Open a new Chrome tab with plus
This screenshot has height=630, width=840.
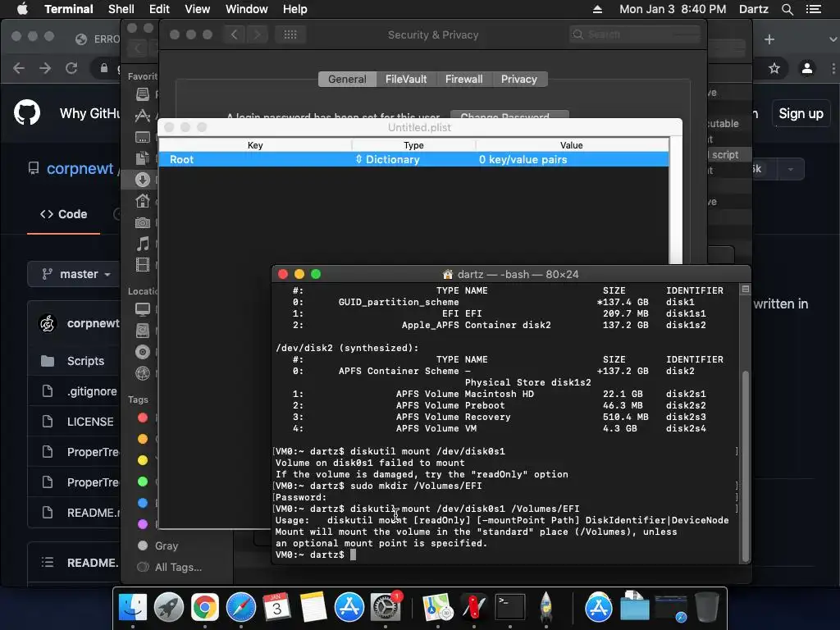tap(769, 39)
